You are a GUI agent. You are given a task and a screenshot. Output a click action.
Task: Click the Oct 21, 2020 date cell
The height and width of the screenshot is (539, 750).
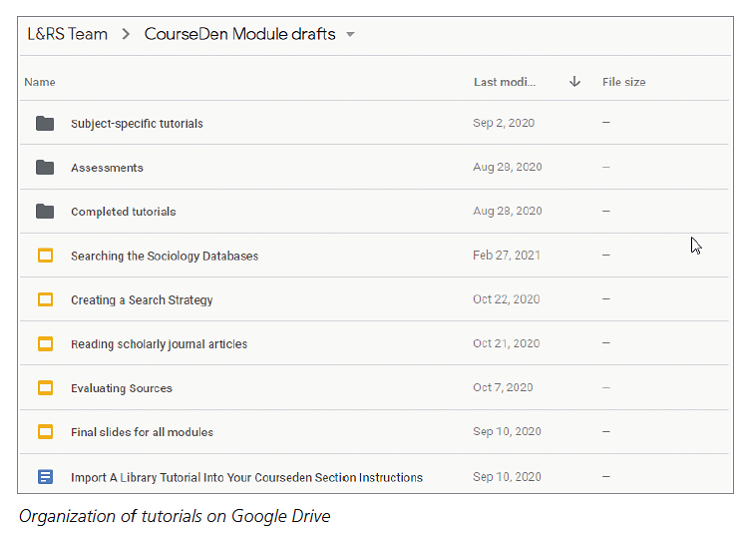point(507,343)
